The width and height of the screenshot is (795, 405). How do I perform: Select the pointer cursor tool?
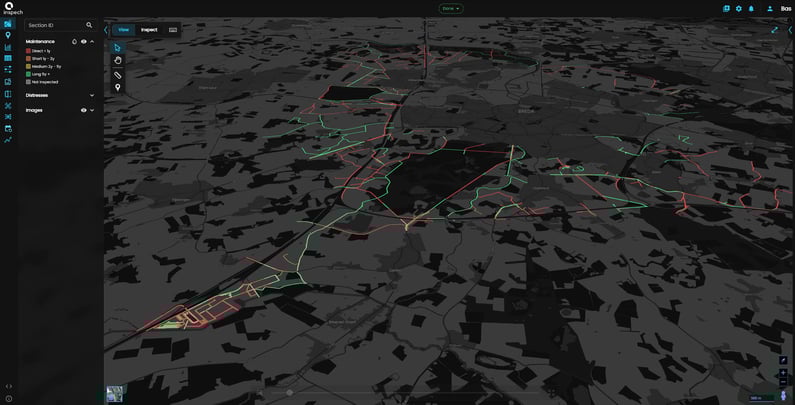click(117, 47)
